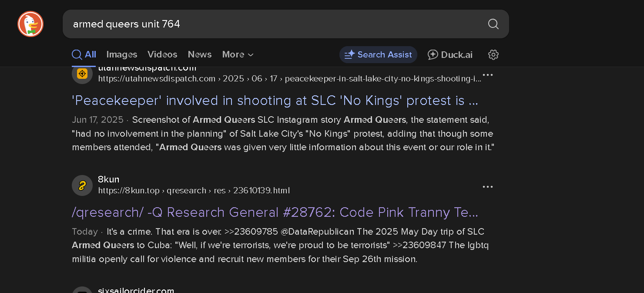Open the settings gear icon
This screenshot has width=644, height=293.
[493, 54]
